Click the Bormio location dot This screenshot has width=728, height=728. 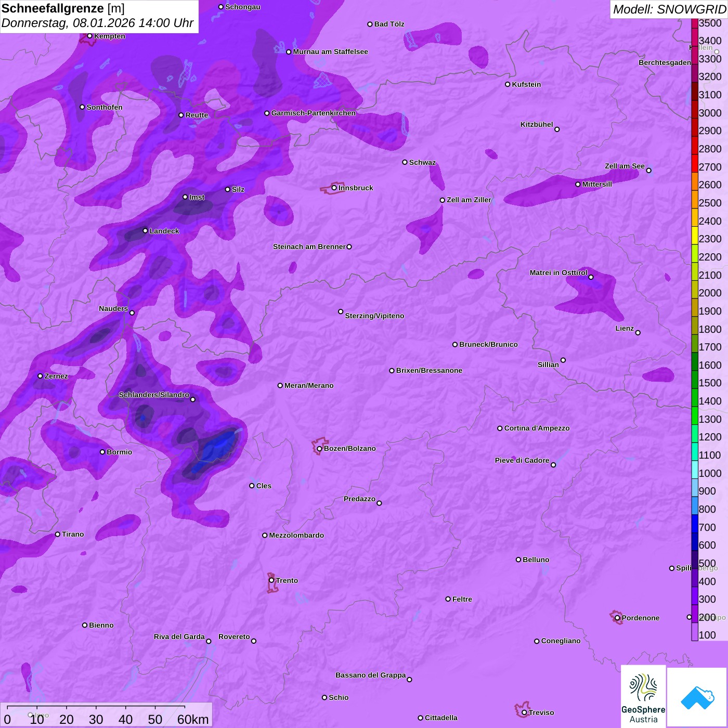(x=102, y=452)
